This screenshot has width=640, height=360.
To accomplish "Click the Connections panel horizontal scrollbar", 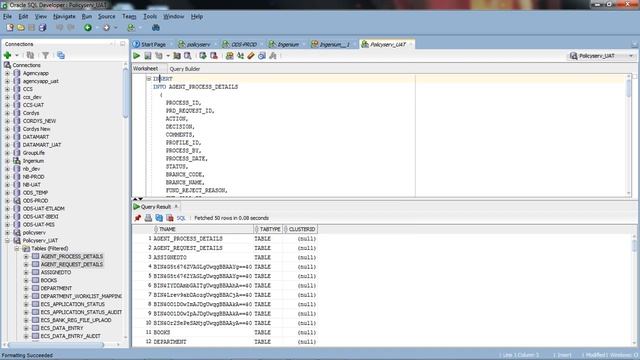I will [x=55, y=345].
